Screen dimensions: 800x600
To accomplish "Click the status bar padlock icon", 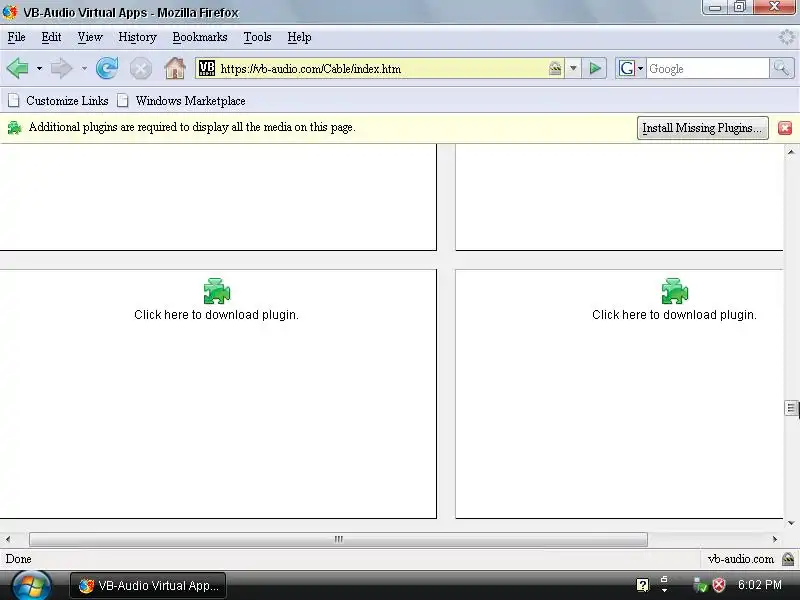I will (x=788, y=559).
